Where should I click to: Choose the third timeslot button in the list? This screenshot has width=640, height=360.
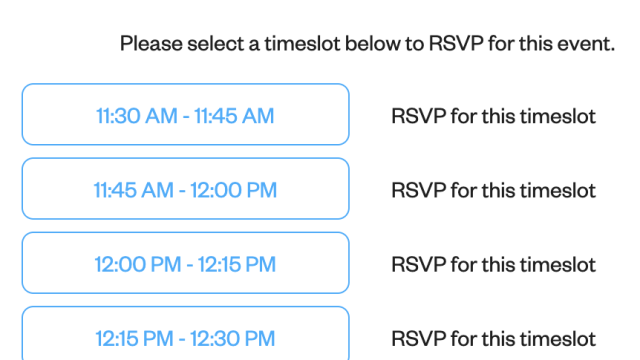186,263
